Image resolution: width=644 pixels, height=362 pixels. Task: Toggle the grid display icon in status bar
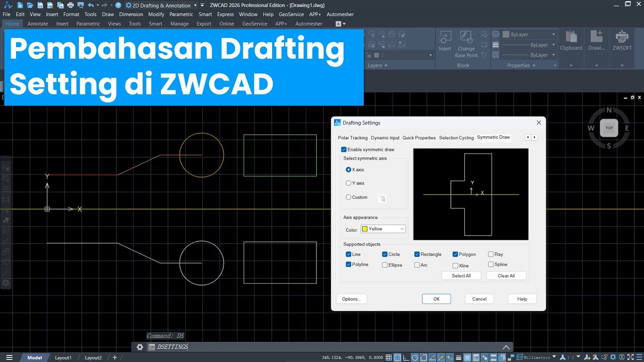(x=397, y=357)
